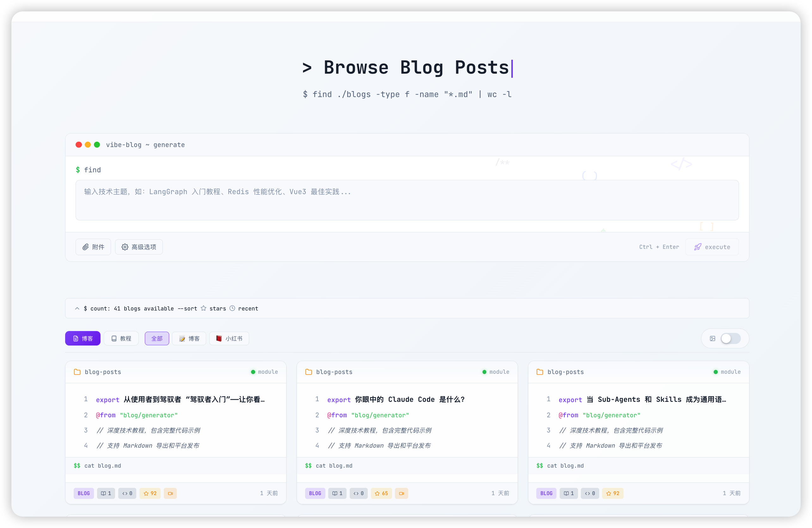Screen dimensions: 812x528
Task: Select the purple 博客 tab
Action: (x=83, y=338)
